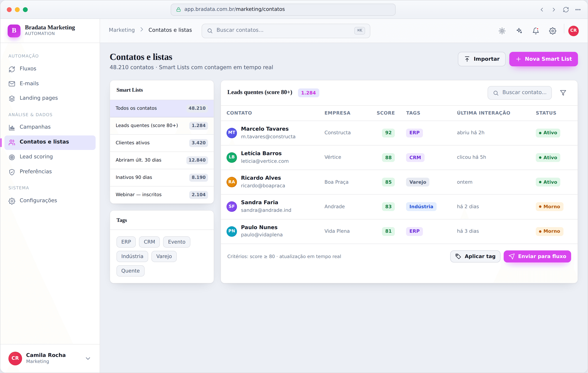
Task: Open the settings gear in top bar
Action: click(552, 31)
